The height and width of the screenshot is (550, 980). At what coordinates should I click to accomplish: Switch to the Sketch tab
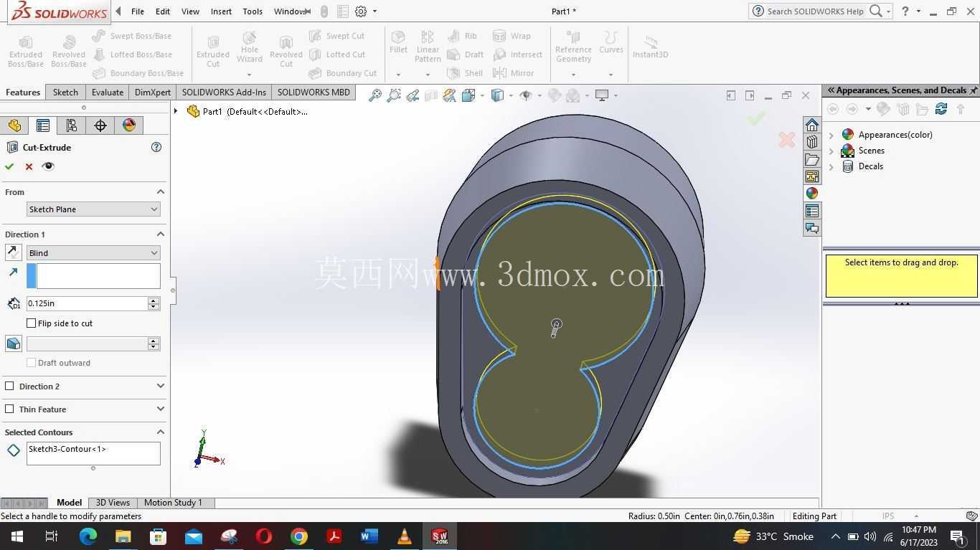65,93
